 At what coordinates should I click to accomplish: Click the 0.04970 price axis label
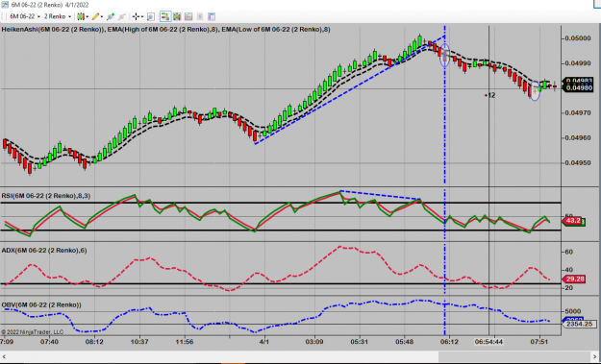tap(578, 113)
